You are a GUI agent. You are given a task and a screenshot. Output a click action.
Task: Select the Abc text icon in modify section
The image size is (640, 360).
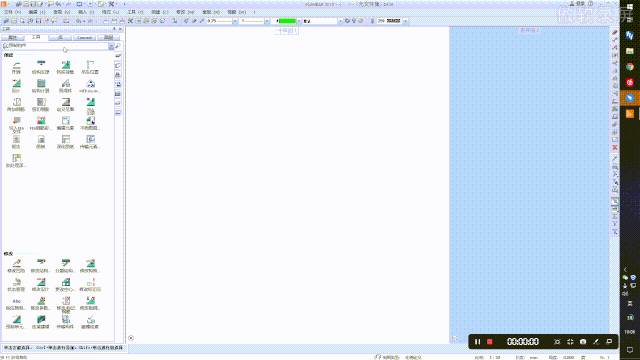click(16, 301)
